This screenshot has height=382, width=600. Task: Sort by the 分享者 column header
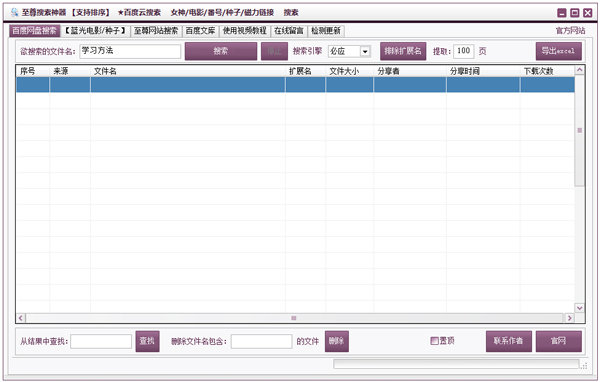pos(410,71)
